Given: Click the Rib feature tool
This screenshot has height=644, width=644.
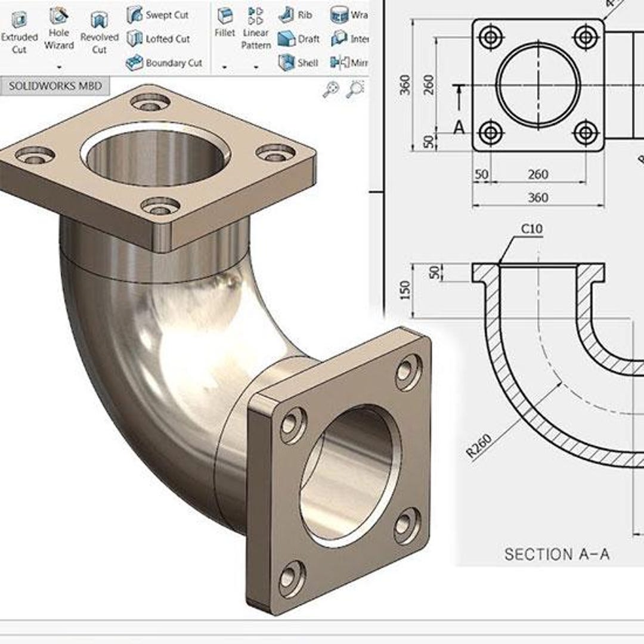Looking at the screenshot, I should pyautogui.click(x=295, y=15).
